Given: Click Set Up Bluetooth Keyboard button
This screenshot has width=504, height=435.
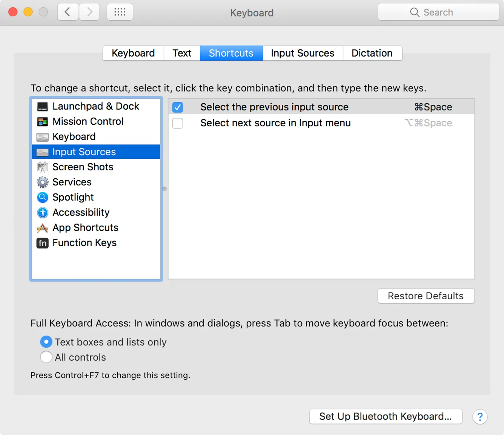Looking at the screenshot, I should (x=385, y=417).
